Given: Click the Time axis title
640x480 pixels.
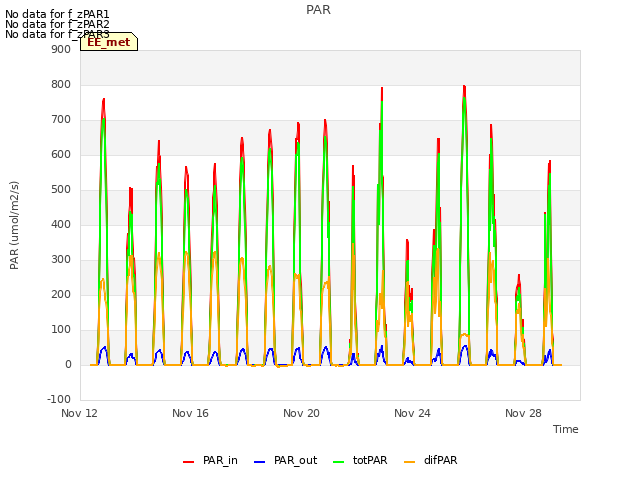Looking at the screenshot, I should [x=566, y=429].
